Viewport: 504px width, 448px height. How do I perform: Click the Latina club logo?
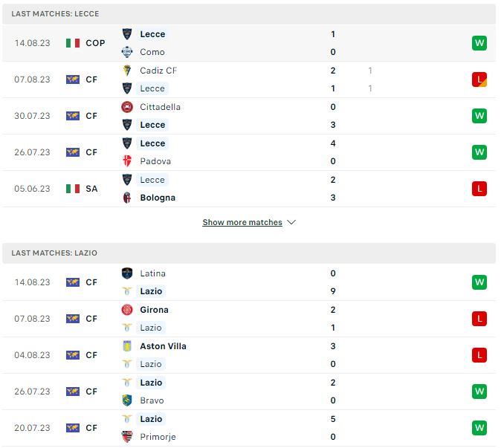[x=127, y=273]
